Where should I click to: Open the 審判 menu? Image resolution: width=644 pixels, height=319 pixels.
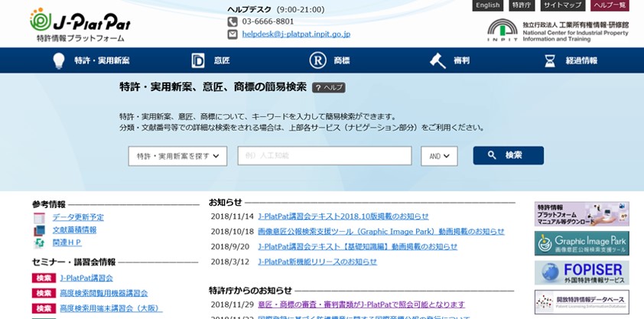[462, 60]
